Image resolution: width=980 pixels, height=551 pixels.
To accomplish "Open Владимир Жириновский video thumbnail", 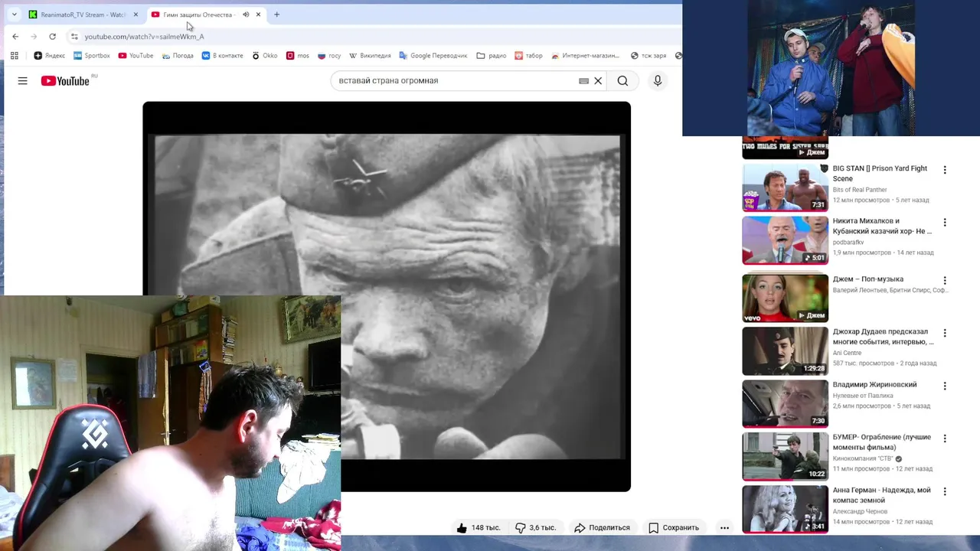I will pyautogui.click(x=785, y=403).
